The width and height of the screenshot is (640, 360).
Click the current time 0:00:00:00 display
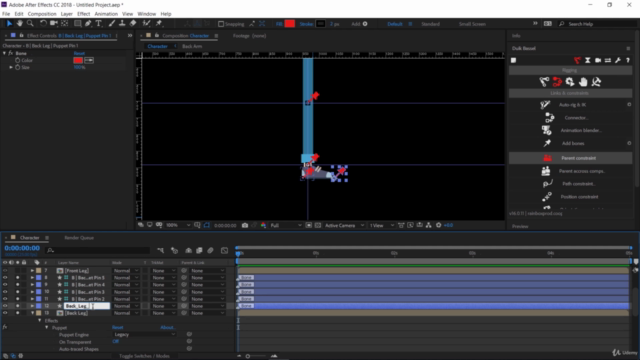pyautogui.click(x=22, y=248)
